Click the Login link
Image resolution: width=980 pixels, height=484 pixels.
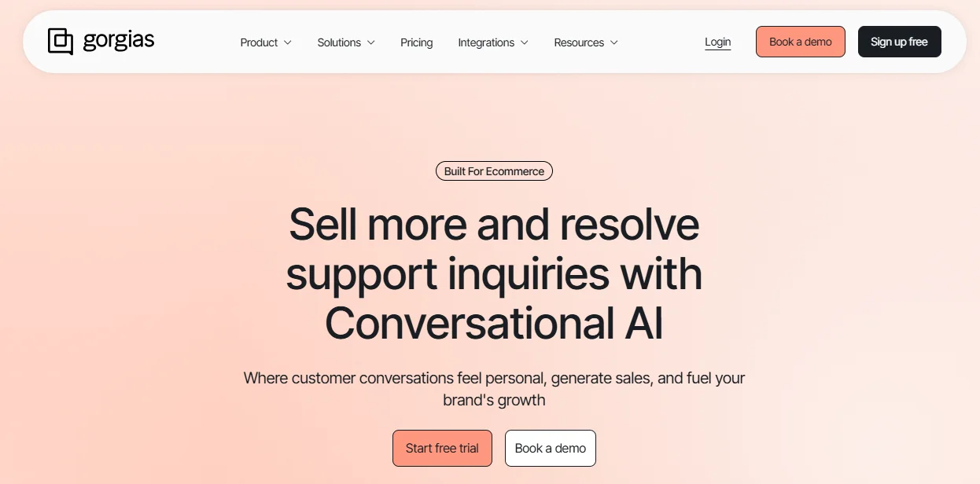[x=717, y=42]
